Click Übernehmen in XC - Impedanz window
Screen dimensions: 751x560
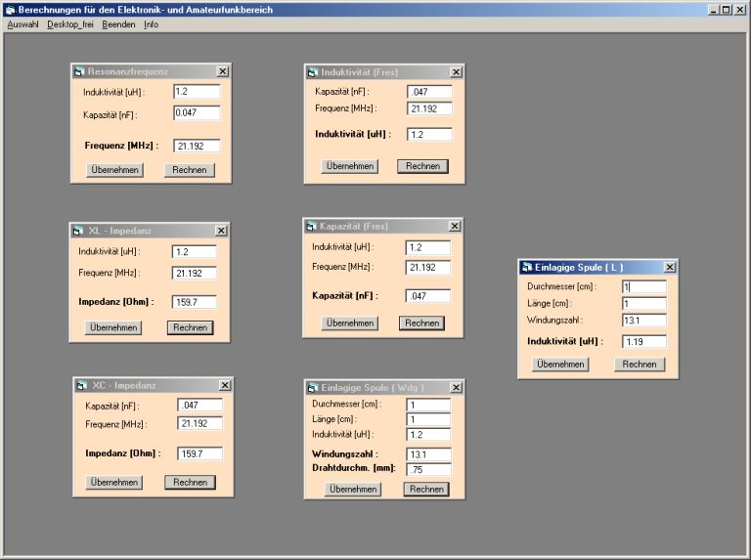coord(114,483)
